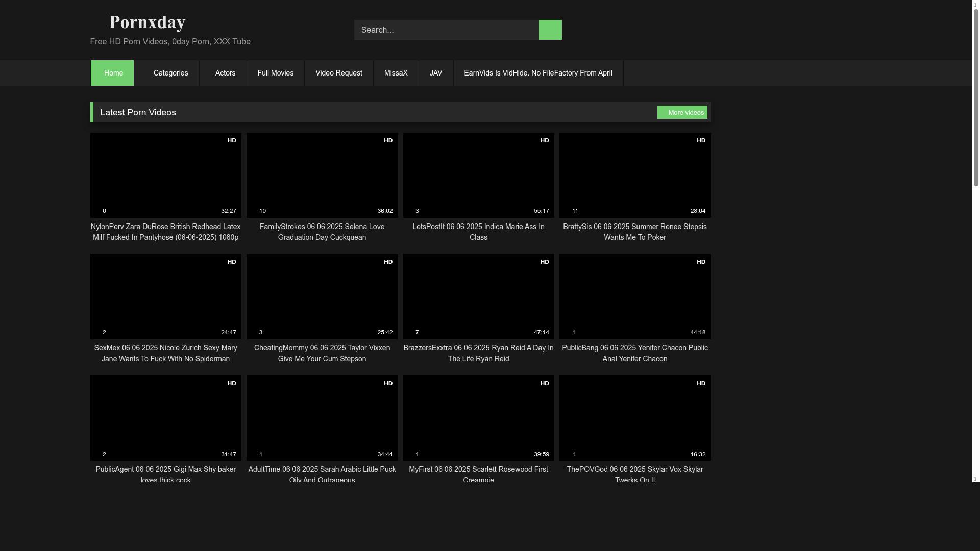Open the thumbnail with duration 47:14
The height and width of the screenshot is (551, 980).
(478, 296)
